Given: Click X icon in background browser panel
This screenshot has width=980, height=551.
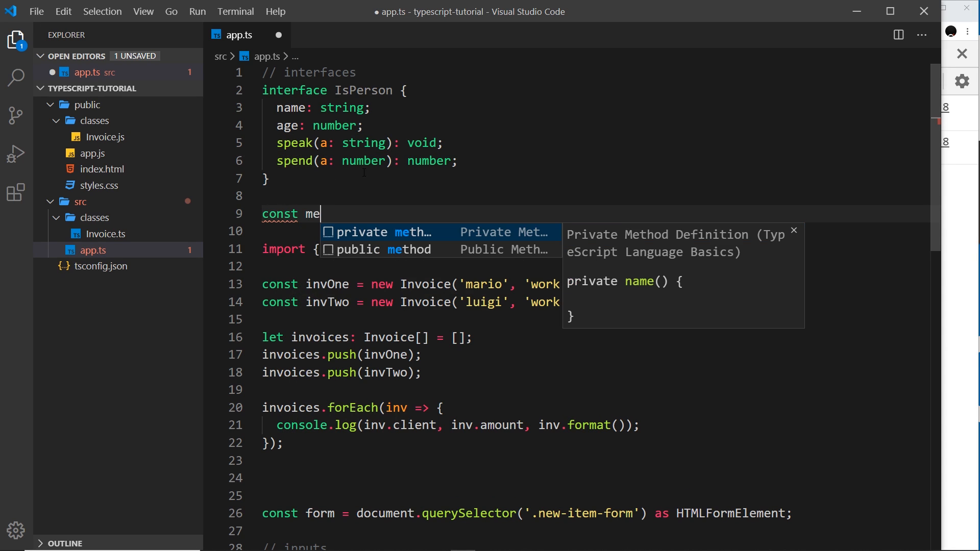Looking at the screenshot, I should coord(962,54).
